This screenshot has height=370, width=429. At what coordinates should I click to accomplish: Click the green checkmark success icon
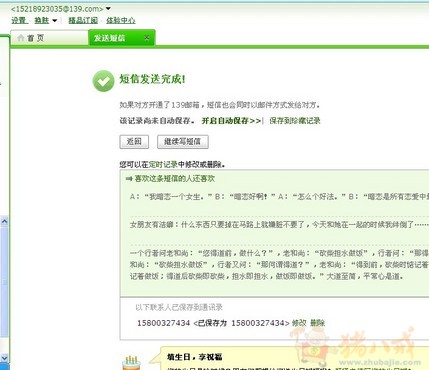[x=103, y=81]
